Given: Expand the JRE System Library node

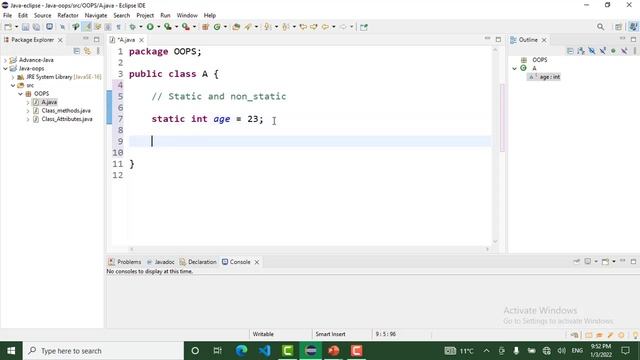Looking at the screenshot, I should [x=13, y=77].
